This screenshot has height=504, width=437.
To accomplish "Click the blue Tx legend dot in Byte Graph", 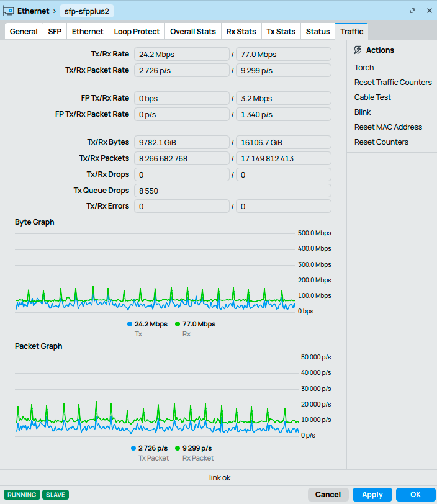I will (130, 324).
